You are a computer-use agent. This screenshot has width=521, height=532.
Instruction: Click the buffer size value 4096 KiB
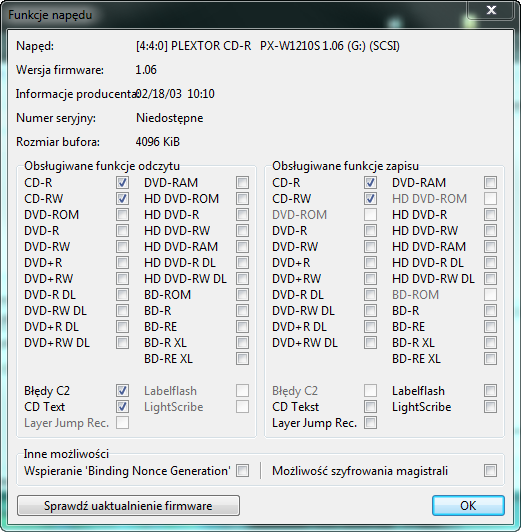coord(158,142)
